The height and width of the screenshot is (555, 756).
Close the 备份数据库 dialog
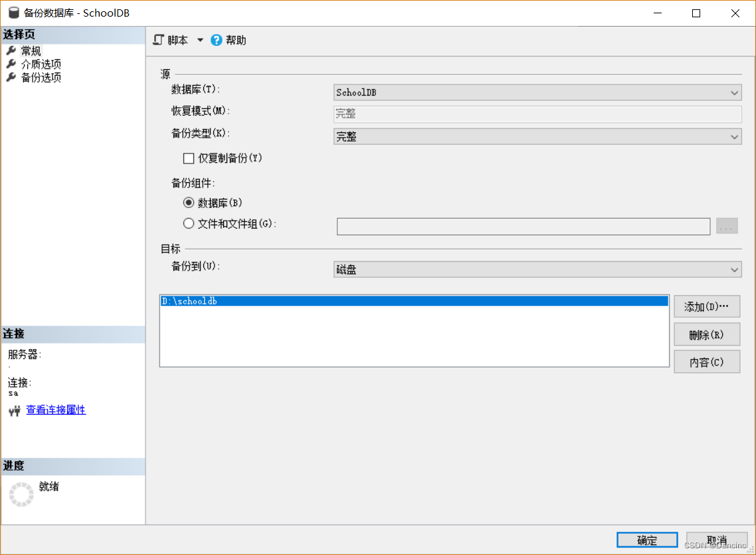pos(735,13)
